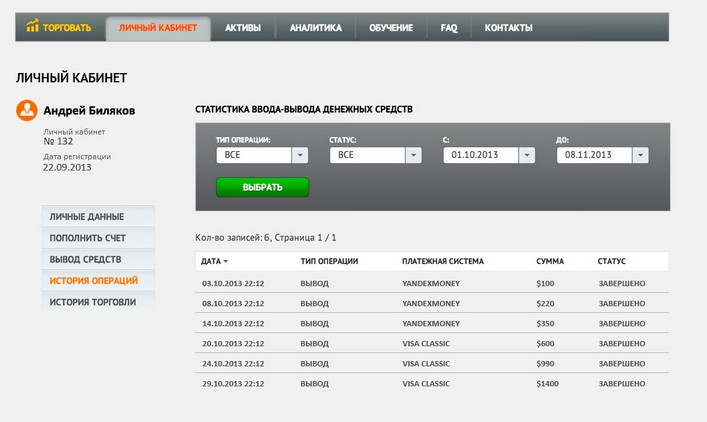Click the account number № 132

coord(58,142)
